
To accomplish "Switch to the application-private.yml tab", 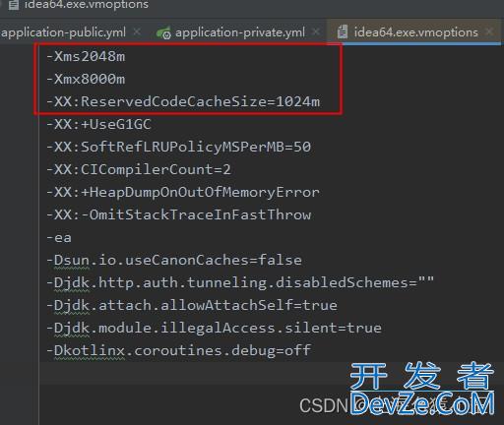I will 240,32.
